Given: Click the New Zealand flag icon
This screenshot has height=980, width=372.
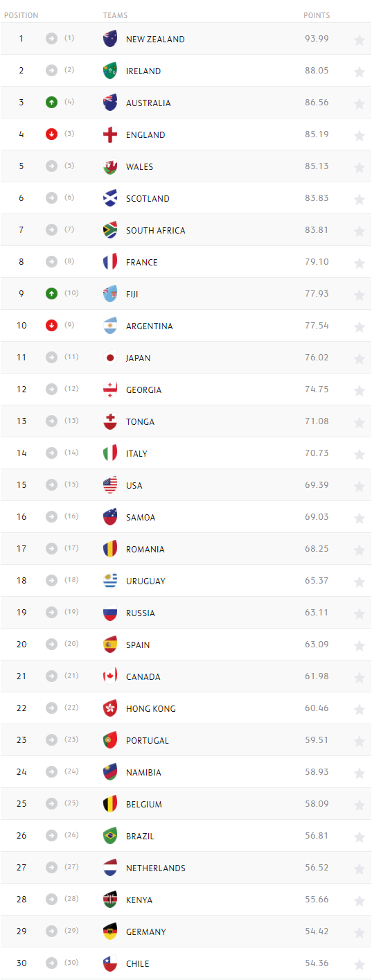Looking at the screenshot, I should pyautogui.click(x=110, y=39).
